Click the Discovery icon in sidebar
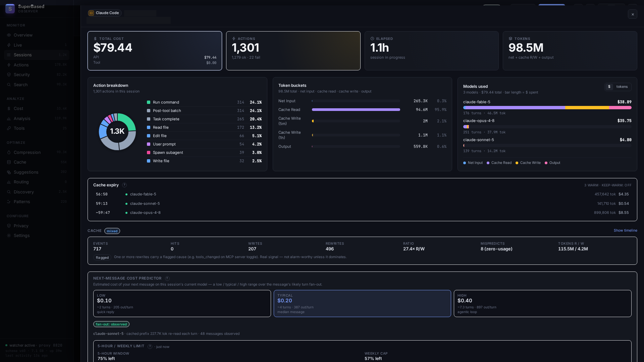644x362 pixels. [x=9, y=192]
